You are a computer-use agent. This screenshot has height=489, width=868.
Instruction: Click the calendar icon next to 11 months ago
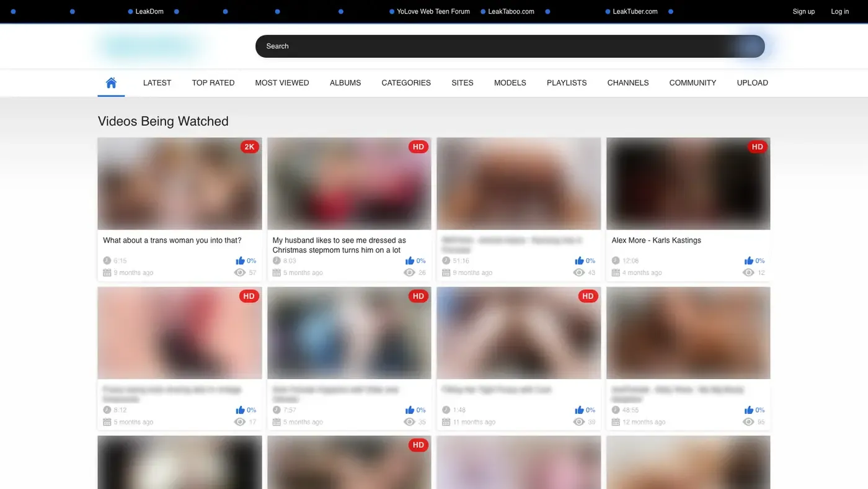click(x=446, y=422)
